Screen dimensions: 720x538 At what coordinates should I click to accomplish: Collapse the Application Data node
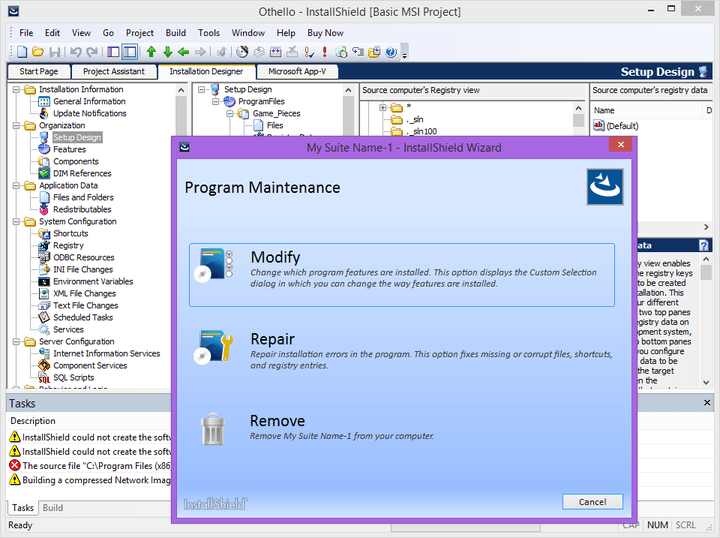[16, 185]
